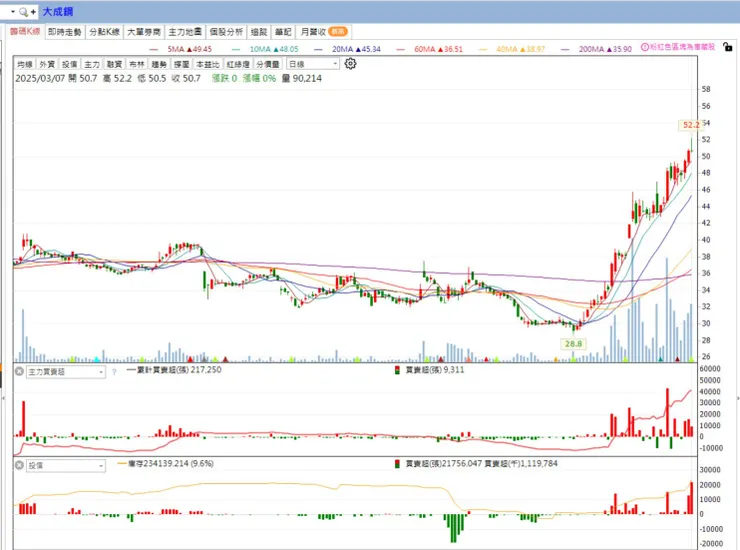
Task: Toggle the 融資 overlay button
Action: pos(114,64)
